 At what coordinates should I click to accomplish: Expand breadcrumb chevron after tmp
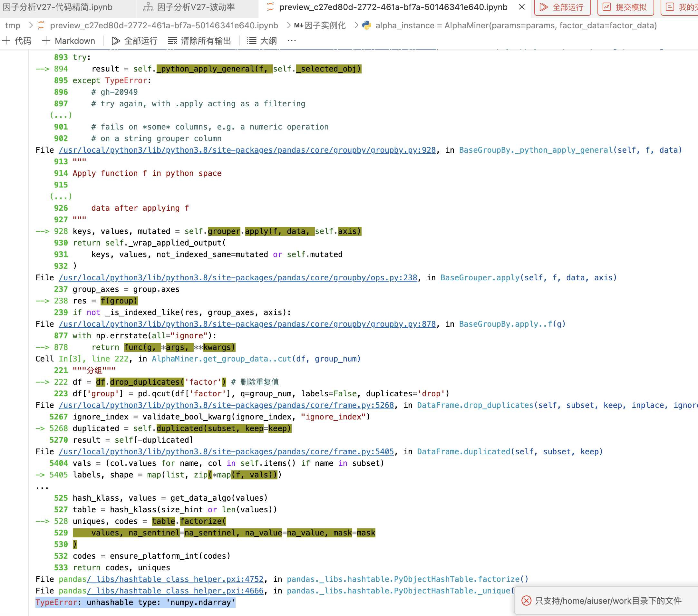[31, 25]
